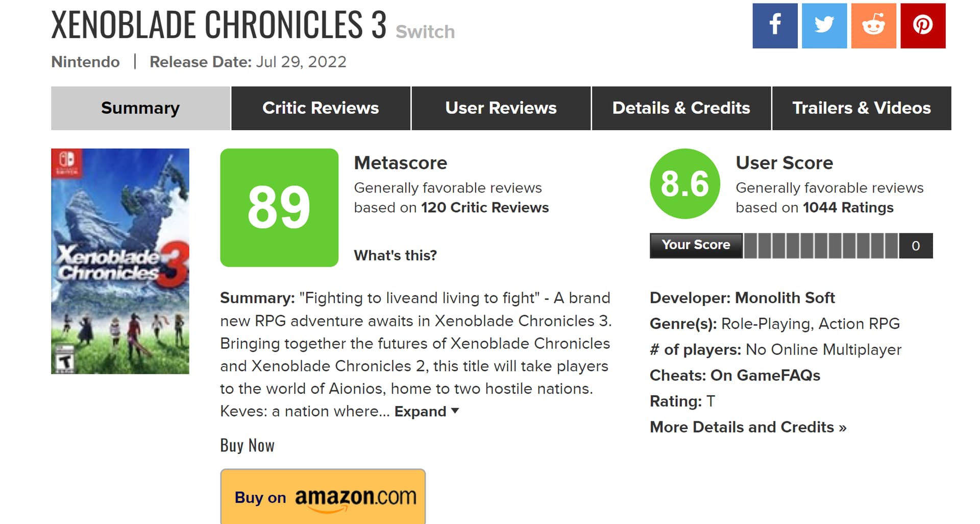The width and height of the screenshot is (980, 524).
Task: Select the Summary tab
Action: pyautogui.click(x=140, y=108)
